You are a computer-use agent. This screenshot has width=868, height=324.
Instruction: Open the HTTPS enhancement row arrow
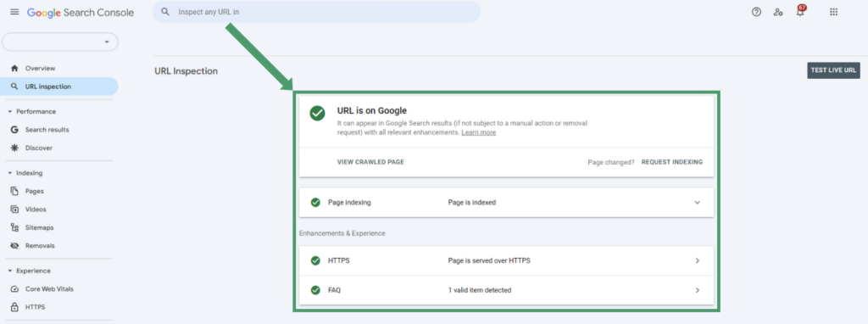[x=697, y=260]
